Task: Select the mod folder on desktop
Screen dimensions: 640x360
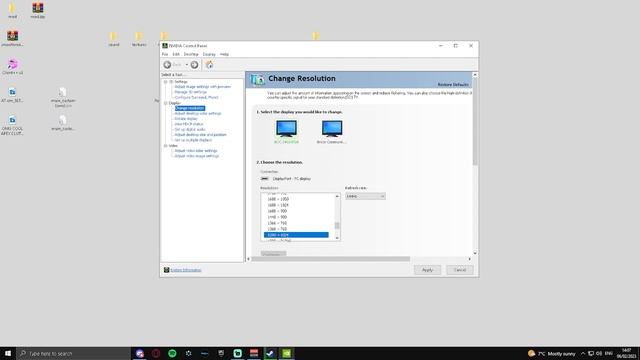Action: [x=12, y=10]
